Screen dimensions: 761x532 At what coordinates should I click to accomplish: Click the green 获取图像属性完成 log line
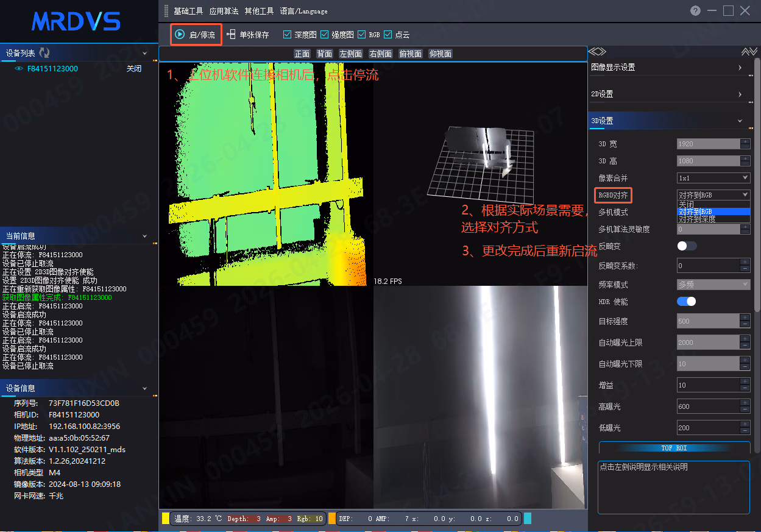[57, 297]
